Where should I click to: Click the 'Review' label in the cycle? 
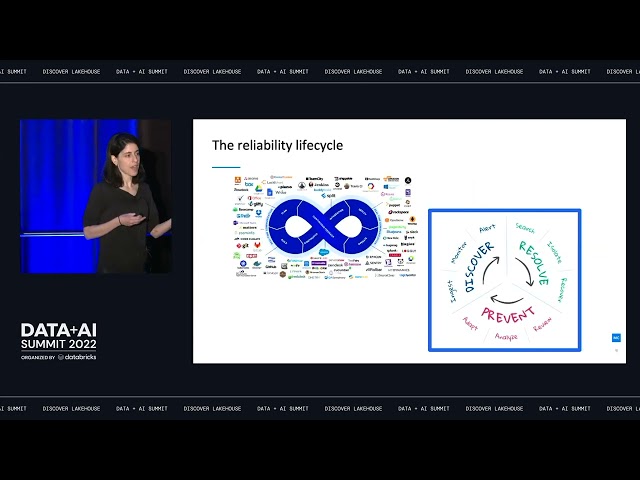click(542, 324)
